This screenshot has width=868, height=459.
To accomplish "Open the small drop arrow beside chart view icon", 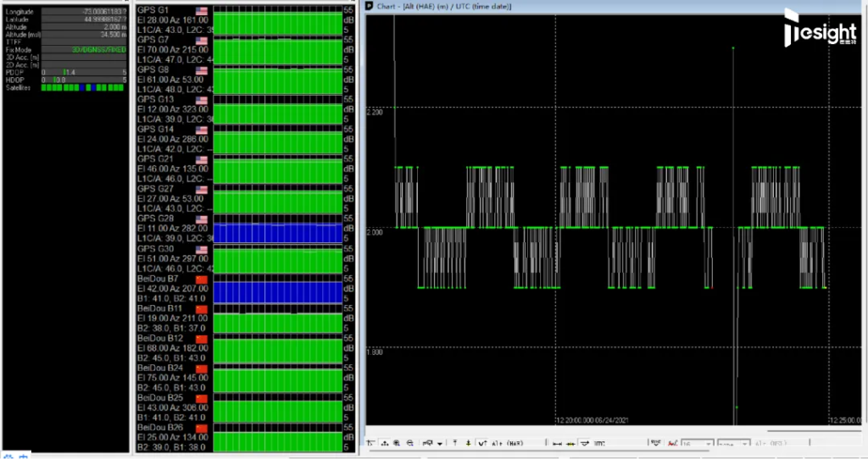I will coord(440,444).
